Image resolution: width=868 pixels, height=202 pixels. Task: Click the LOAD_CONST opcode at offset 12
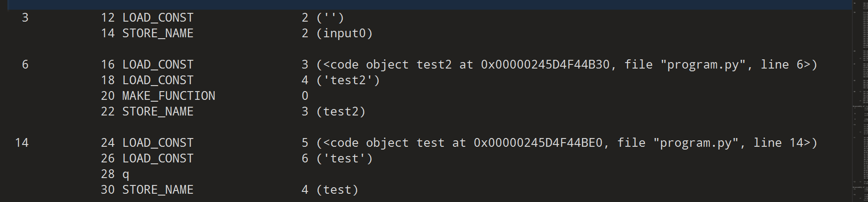point(157,17)
